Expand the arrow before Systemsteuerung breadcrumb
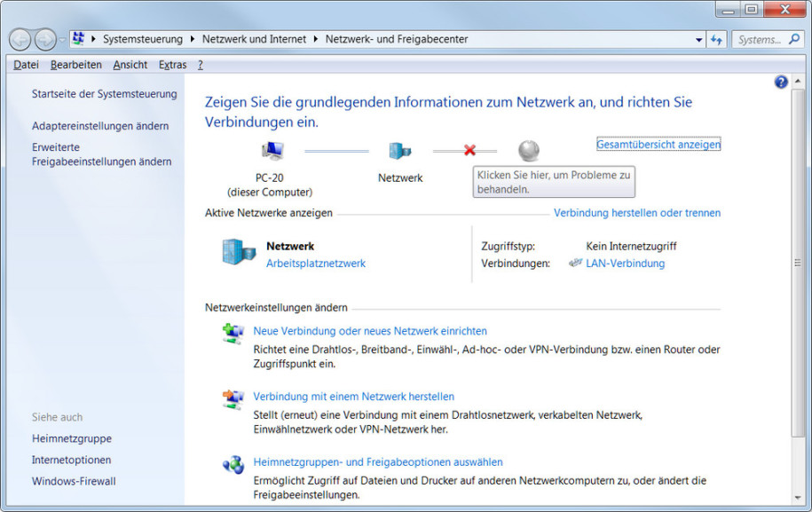Screen dimensions: 812x512 [x=93, y=39]
